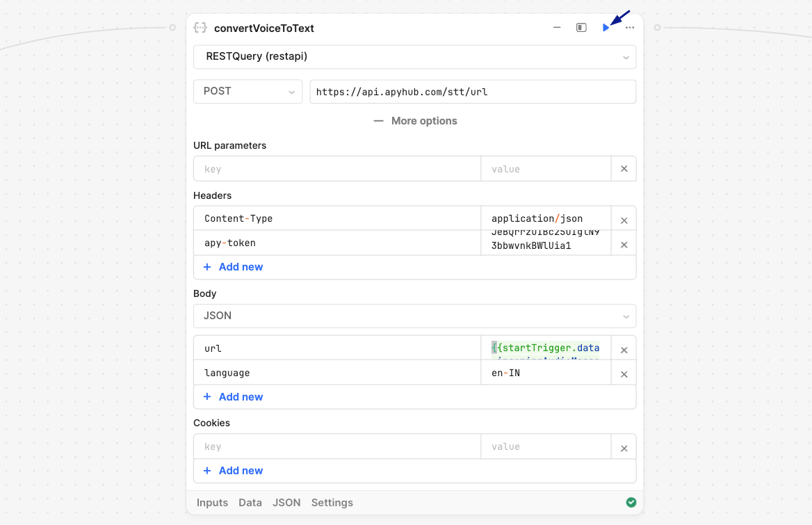Focus the Cookies value field
812x525 pixels.
[x=546, y=446]
